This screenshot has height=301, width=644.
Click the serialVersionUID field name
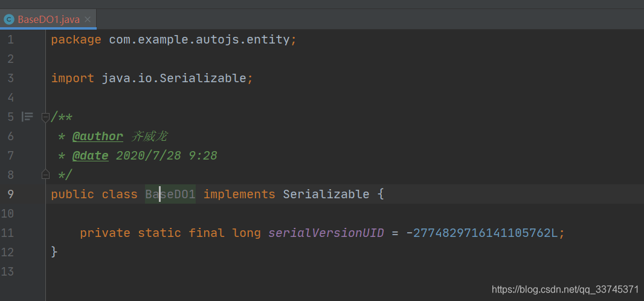326,233
